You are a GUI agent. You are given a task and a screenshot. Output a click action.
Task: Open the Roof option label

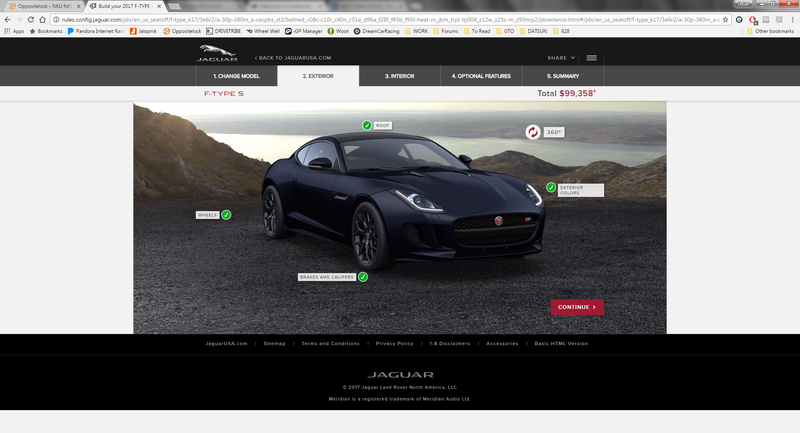point(383,125)
